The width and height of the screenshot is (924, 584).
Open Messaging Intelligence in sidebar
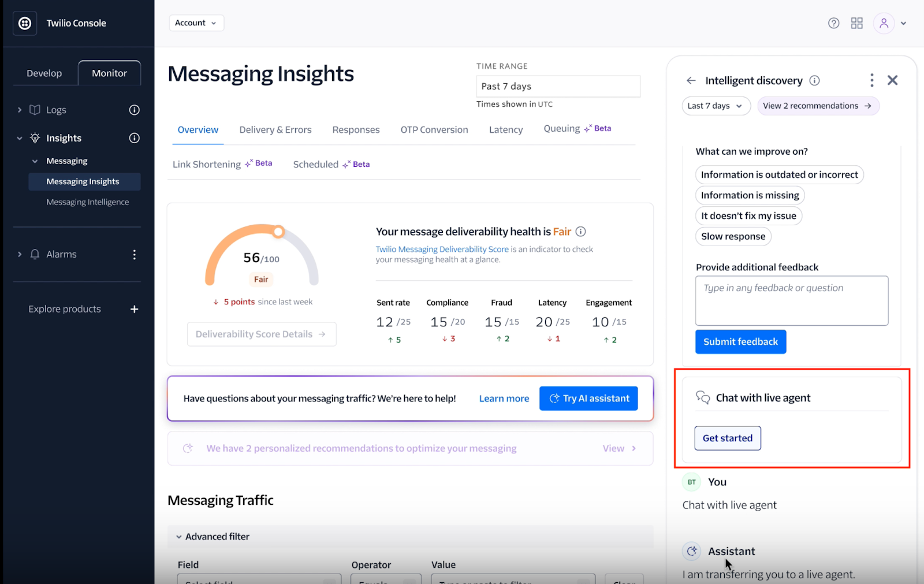[x=88, y=202]
